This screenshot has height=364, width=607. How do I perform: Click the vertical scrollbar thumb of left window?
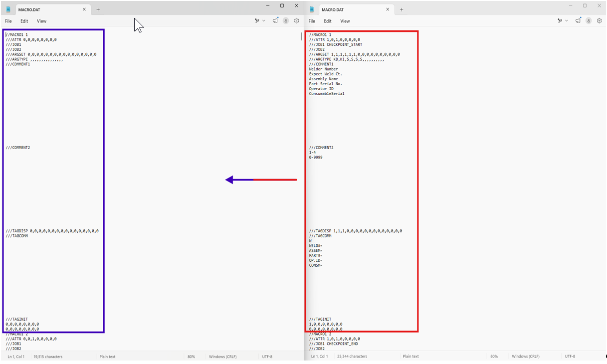301,36
